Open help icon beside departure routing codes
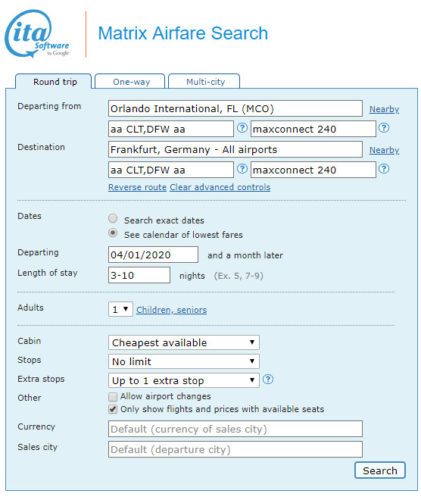421x500 pixels. pyautogui.click(x=242, y=128)
